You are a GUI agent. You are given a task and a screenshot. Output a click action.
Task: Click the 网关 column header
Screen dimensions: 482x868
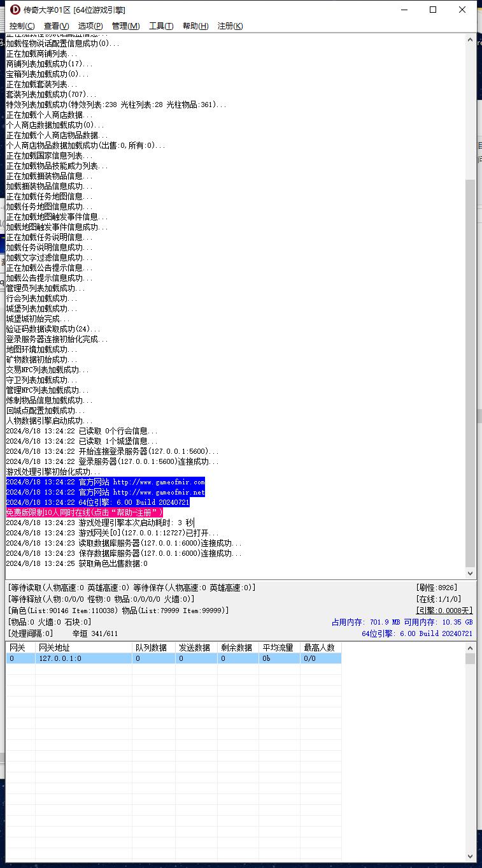(x=20, y=647)
